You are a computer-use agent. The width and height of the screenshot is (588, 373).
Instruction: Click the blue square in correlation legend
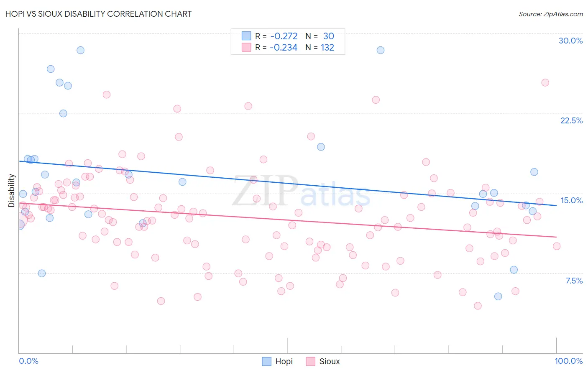(x=246, y=36)
